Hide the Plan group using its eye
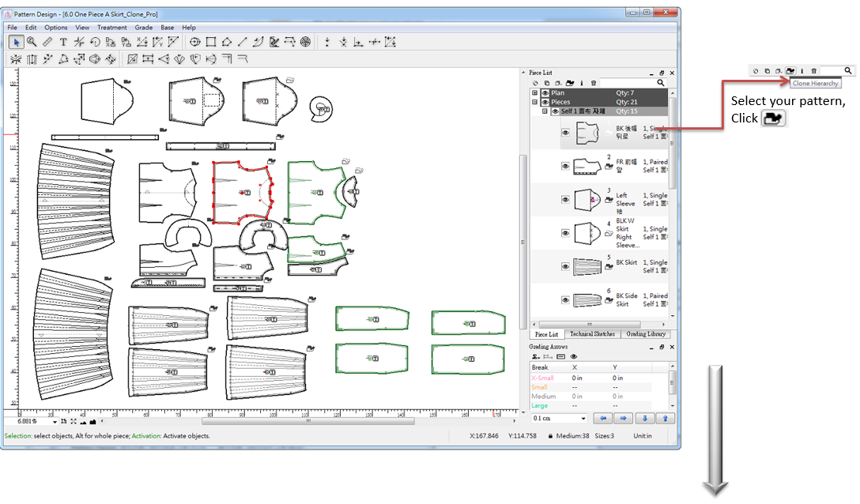Viewport: 860px width, 504px height. pyautogui.click(x=545, y=93)
